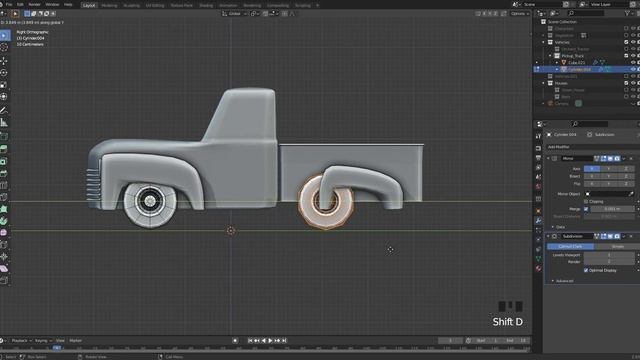This screenshot has width=640, height=360.
Task: Select the Measure tool
Action: click(x=4, y=122)
